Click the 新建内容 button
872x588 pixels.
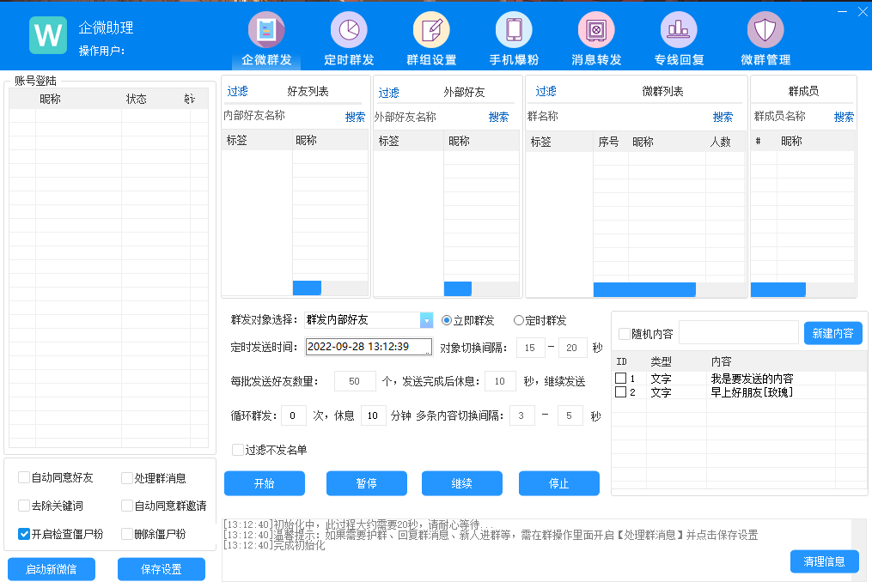[x=832, y=333]
